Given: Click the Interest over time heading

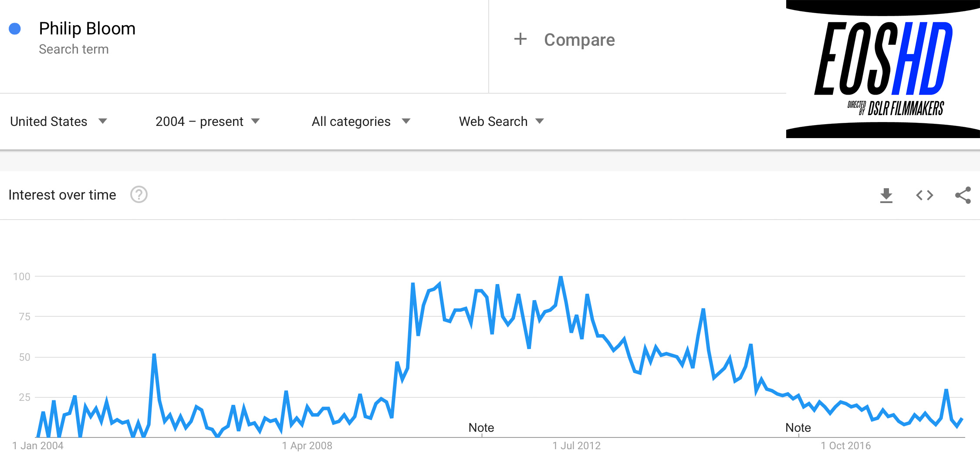Looking at the screenshot, I should click(62, 195).
